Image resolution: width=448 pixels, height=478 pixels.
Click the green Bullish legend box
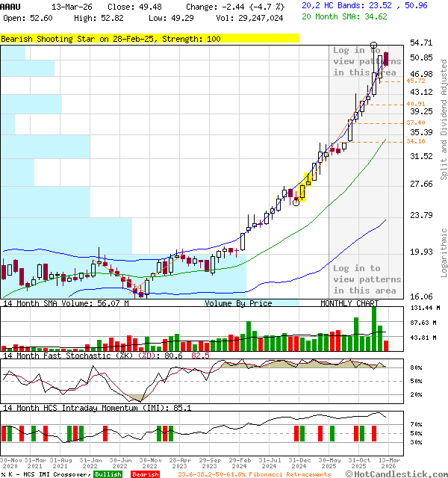(x=108, y=474)
